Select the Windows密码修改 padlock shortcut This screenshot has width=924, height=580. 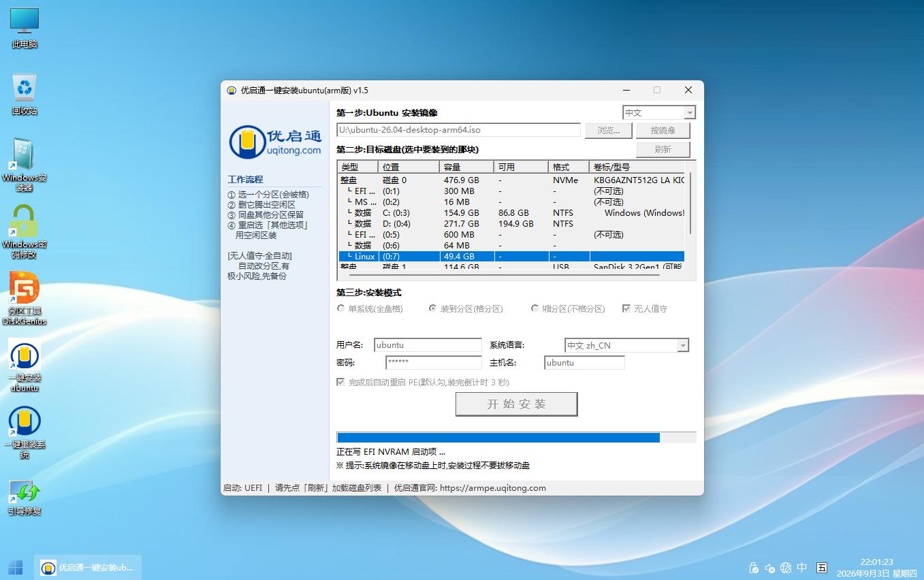(25, 232)
